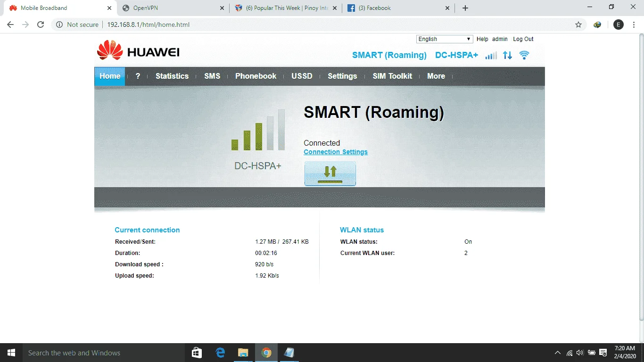Click the Connected status text
Screen dimensions: 644x362
point(322,143)
